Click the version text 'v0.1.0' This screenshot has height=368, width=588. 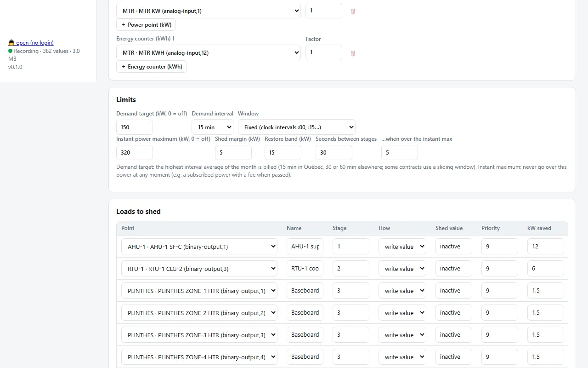[x=15, y=67]
